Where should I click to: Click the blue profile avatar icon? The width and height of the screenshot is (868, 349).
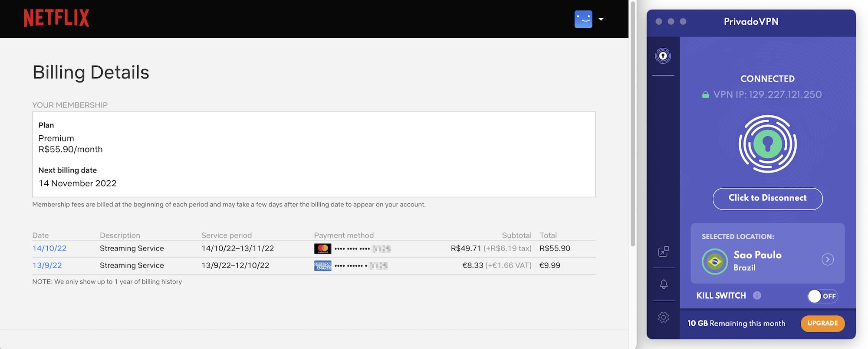pyautogui.click(x=583, y=19)
